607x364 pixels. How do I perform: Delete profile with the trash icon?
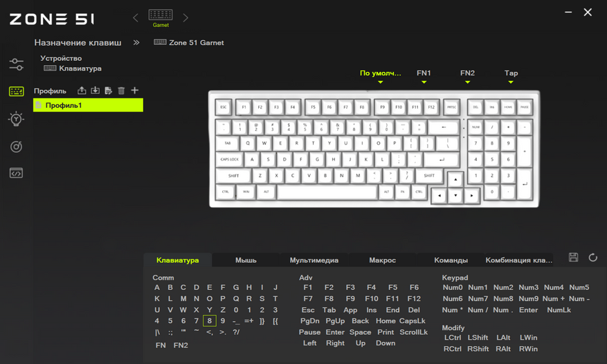point(121,91)
